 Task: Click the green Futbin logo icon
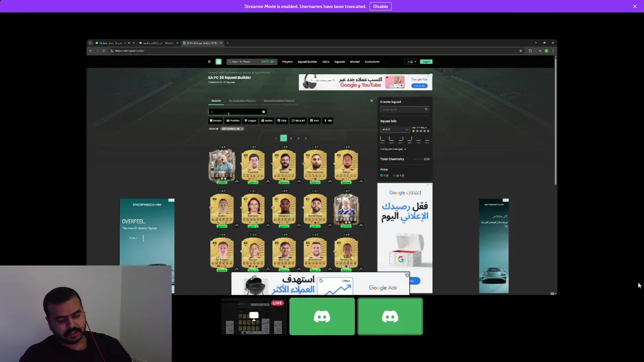click(218, 62)
